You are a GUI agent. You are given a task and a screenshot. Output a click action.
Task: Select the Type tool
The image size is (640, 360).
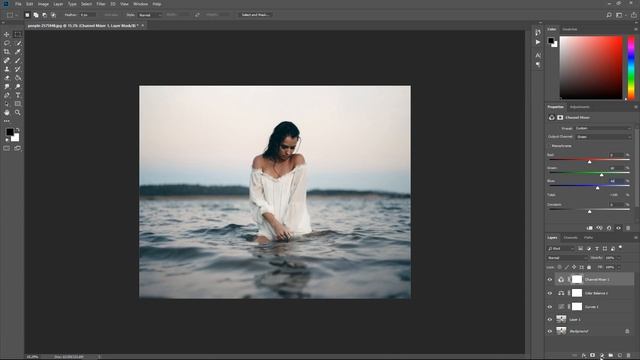click(x=18, y=95)
